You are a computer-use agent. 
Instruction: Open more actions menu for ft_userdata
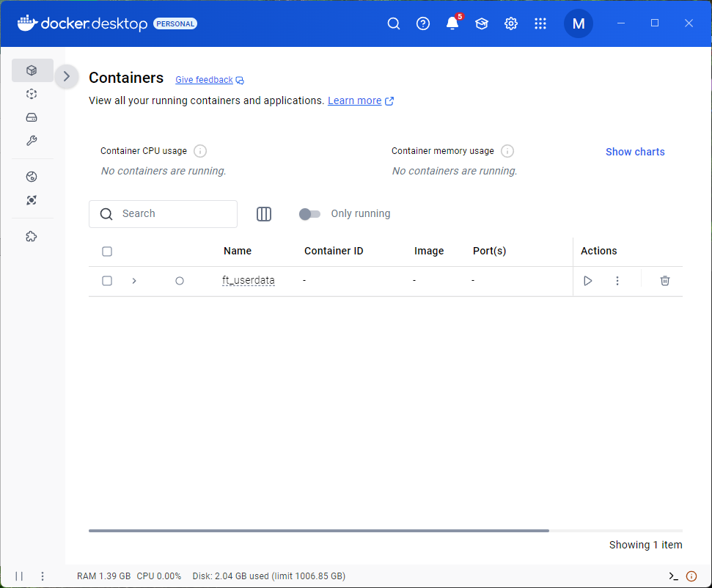[x=617, y=281]
